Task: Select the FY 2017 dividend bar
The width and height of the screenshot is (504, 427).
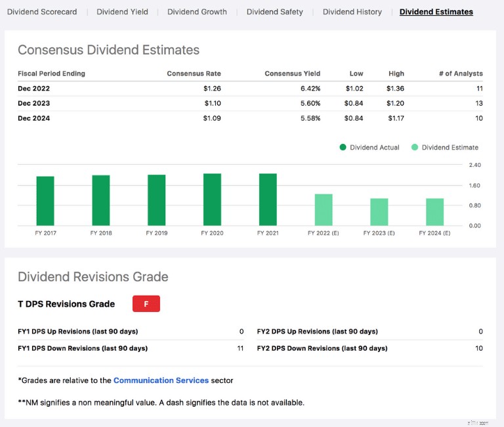Action: 45,201
